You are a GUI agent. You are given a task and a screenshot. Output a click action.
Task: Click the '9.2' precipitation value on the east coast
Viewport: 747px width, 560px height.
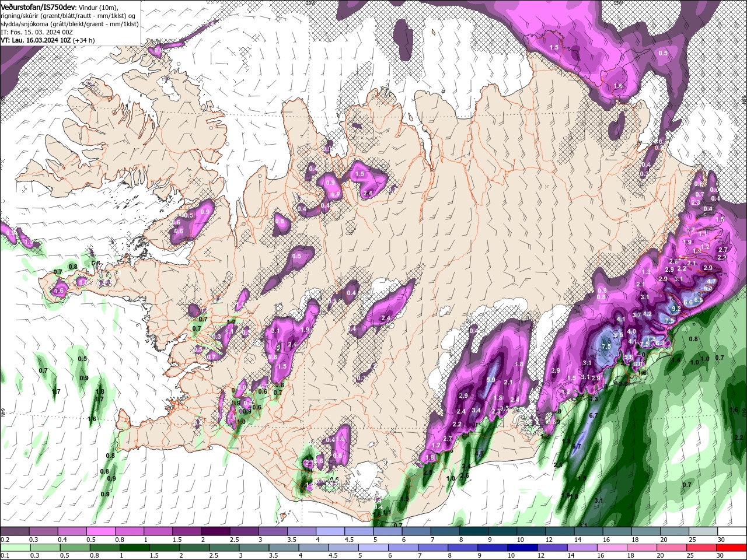677,309
